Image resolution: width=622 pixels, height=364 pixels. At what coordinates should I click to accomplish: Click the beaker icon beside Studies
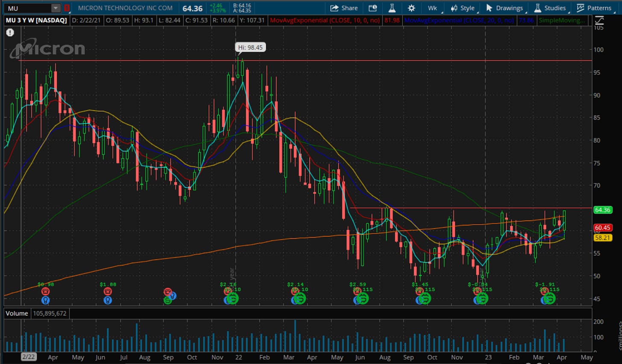tap(538, 8)
